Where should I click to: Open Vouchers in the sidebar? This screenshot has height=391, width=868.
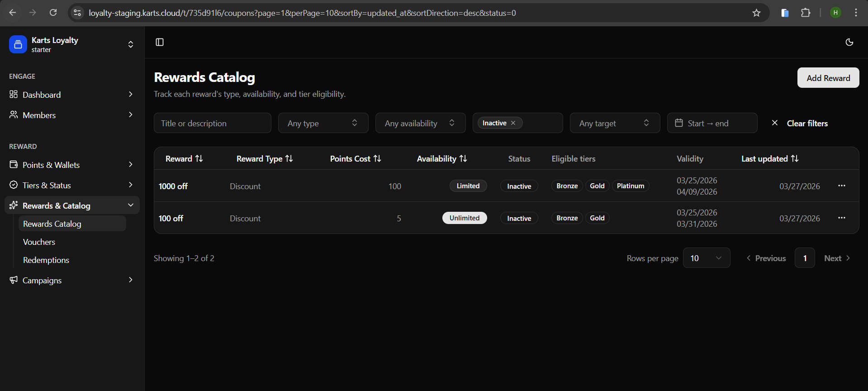point(39,242)
